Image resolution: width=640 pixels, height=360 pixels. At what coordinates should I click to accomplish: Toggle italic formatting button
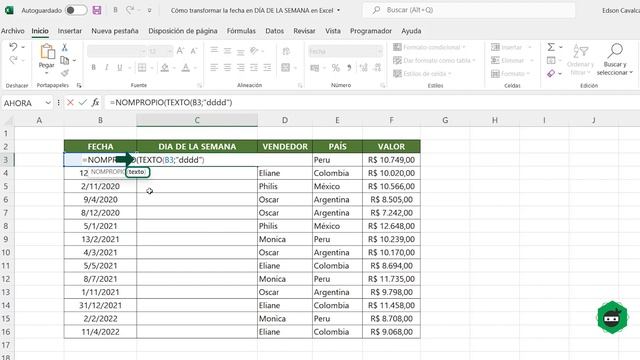tap(107, 68)
